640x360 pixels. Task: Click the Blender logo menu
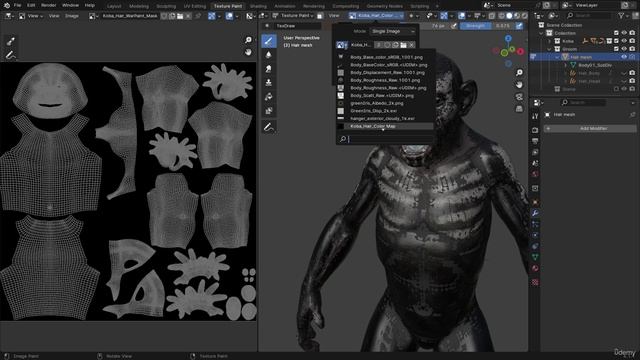7,5
